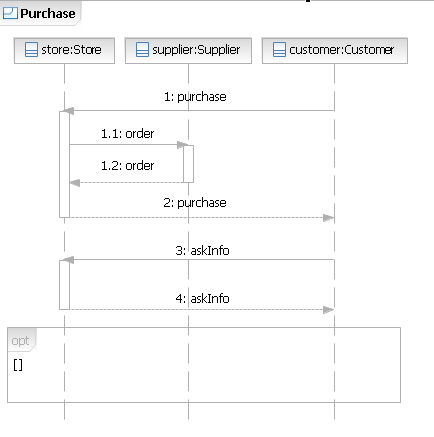Click the empty guard brackets in opt fragment

point(18,365)
